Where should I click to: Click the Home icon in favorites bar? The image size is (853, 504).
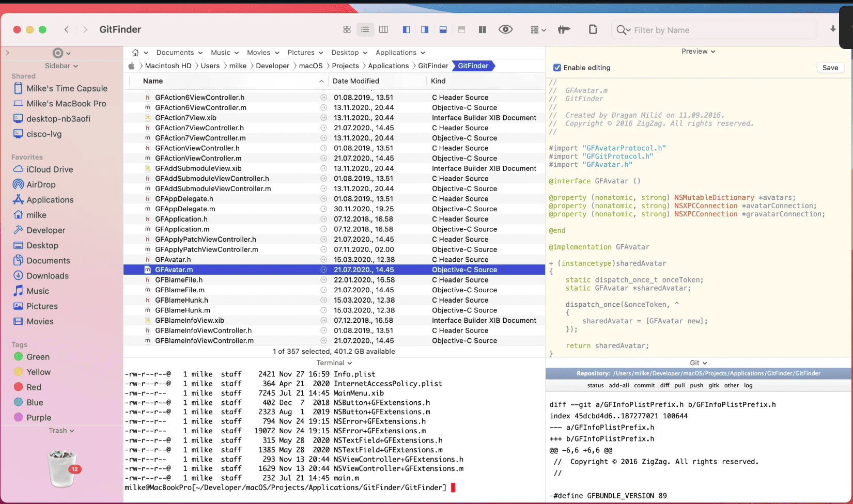click(135, 53)
